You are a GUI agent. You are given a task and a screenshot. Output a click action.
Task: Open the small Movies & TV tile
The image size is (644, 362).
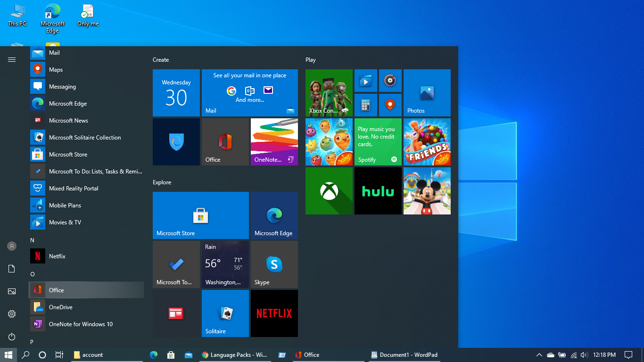pyautogui.click(x=366, y=81)
